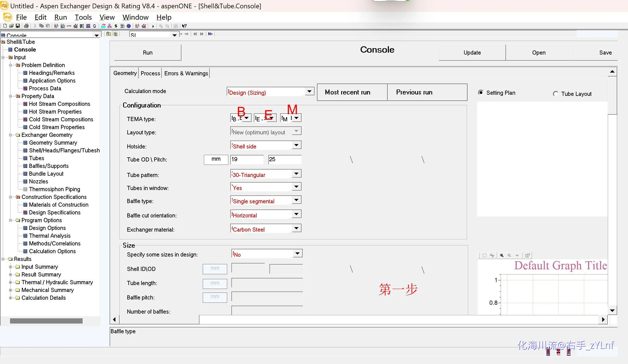Open the Tube pattern dropdown
The height and width of the screenshot is (364, 628).
pos(297,174)
